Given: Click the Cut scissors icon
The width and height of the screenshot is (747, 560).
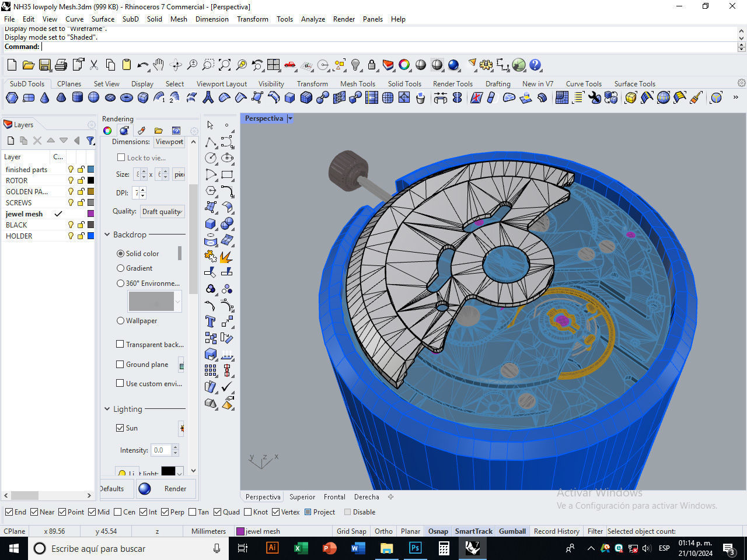Looking at the screenshot, I should click(x=93, y=65).
